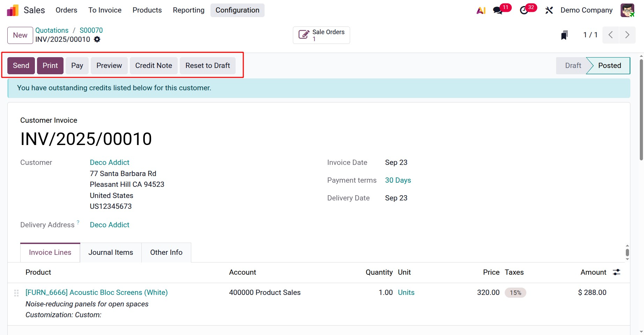Open the Configuration menu
Viewport: 644px width, 335px height.
[237, 10]
